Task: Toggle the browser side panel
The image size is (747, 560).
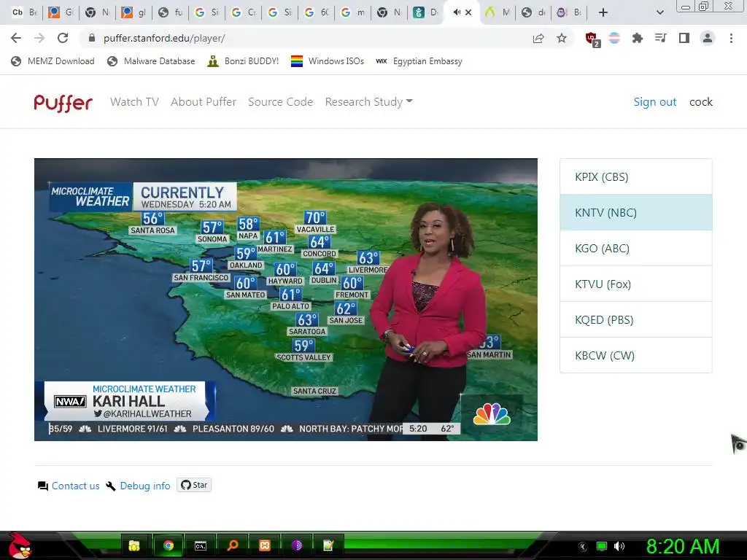Action: pos(684,38)
